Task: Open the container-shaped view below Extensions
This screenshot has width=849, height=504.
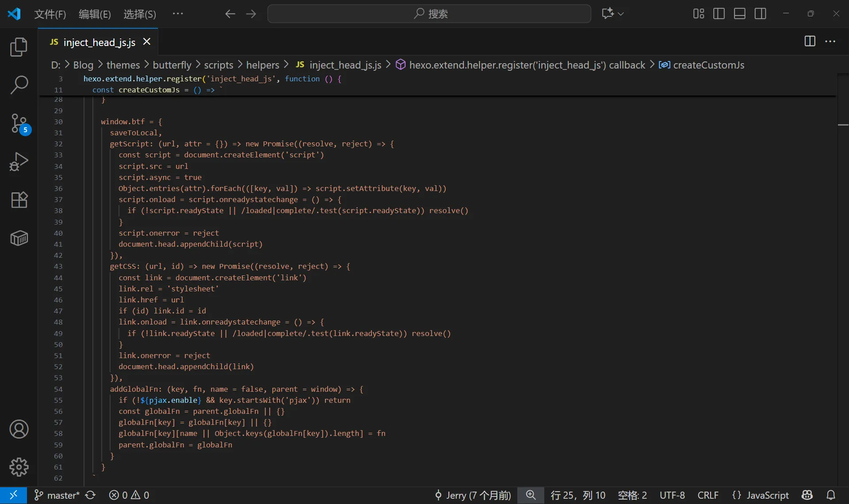Action: tap(19, 238)
